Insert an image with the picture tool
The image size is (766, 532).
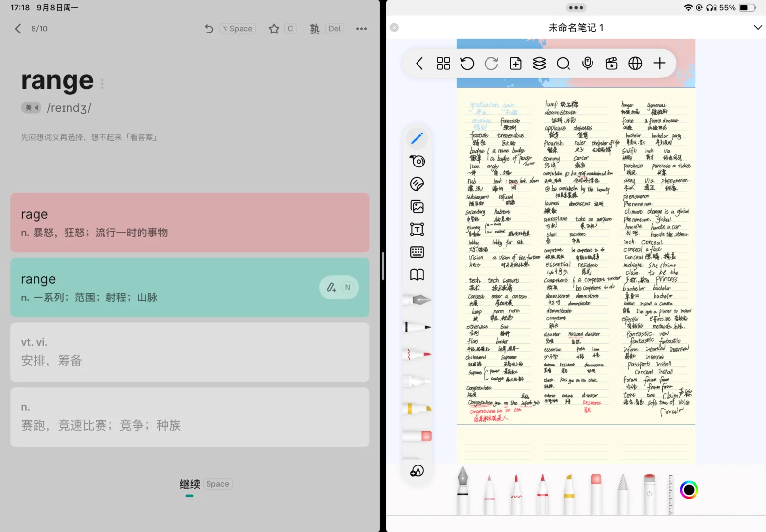417,207
